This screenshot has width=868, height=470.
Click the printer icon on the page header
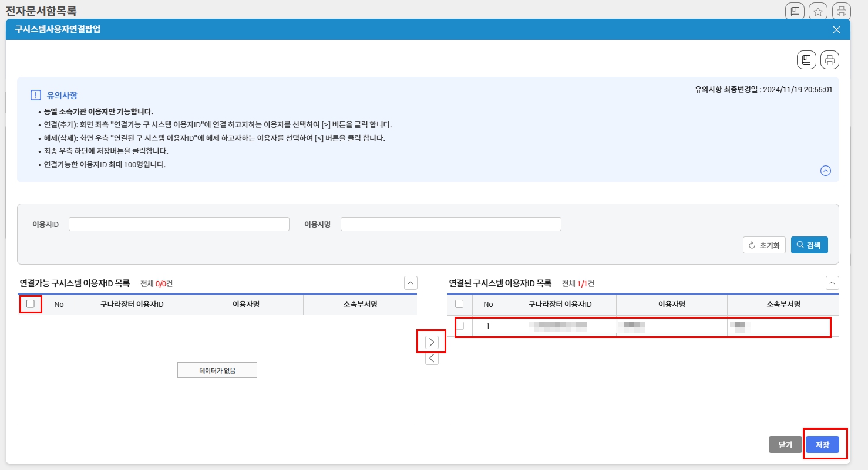(841, 10)
